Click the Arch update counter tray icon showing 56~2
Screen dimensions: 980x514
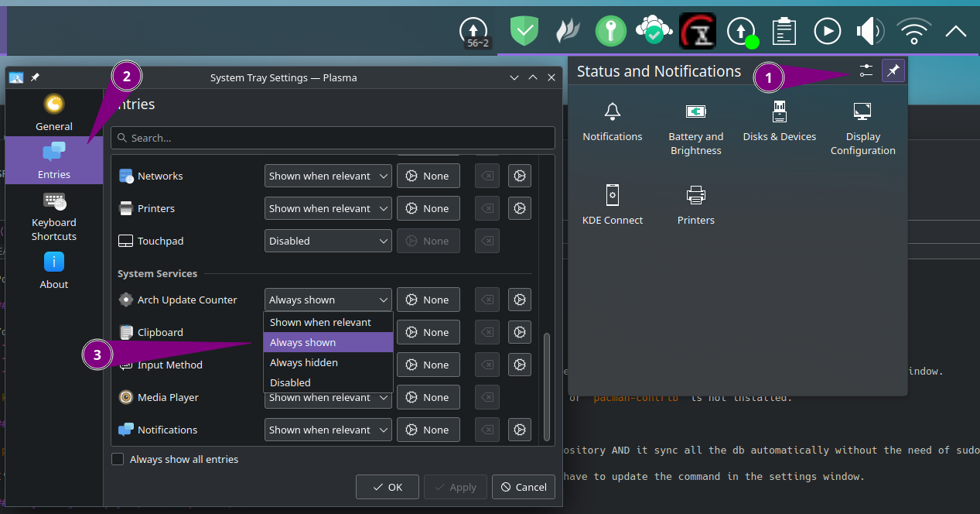coord(476,32)
